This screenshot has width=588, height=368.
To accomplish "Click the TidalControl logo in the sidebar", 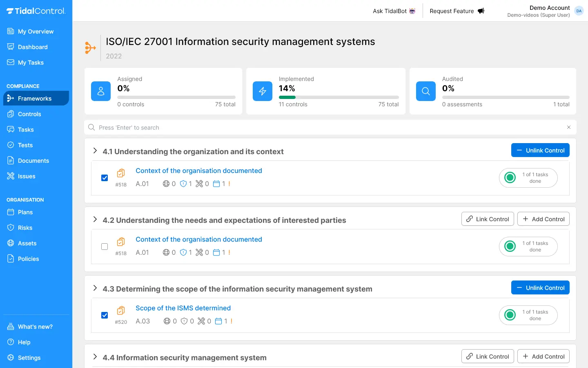I will coord(36,11).
